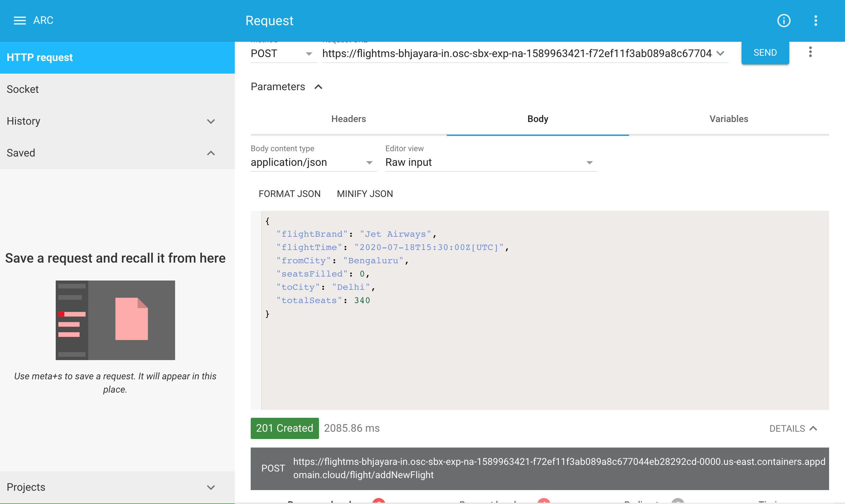Open the app bar three-dot menu
This screenshot has height=504, width=845.
pyautogui.click(x=815, y=21)
